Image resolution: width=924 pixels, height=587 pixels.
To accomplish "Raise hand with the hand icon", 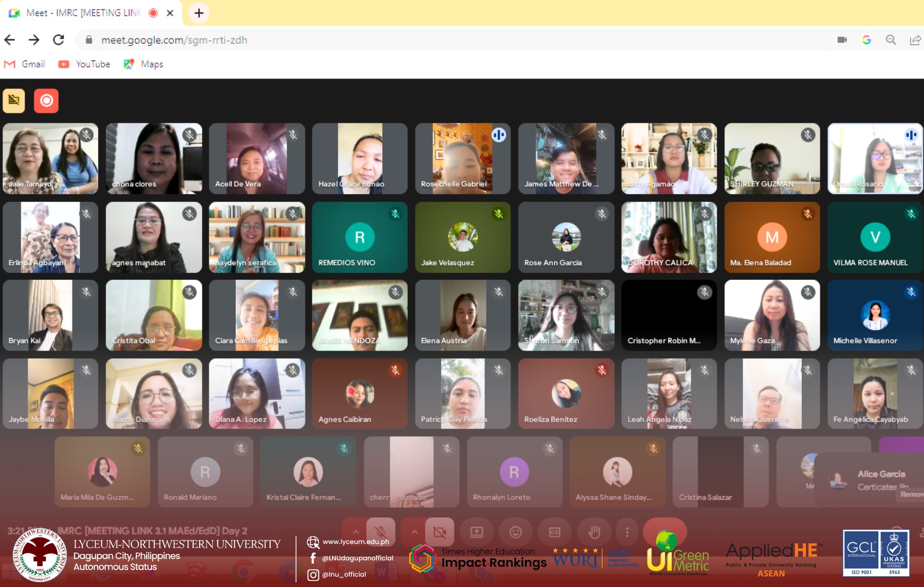I will (x=594, y=532).
